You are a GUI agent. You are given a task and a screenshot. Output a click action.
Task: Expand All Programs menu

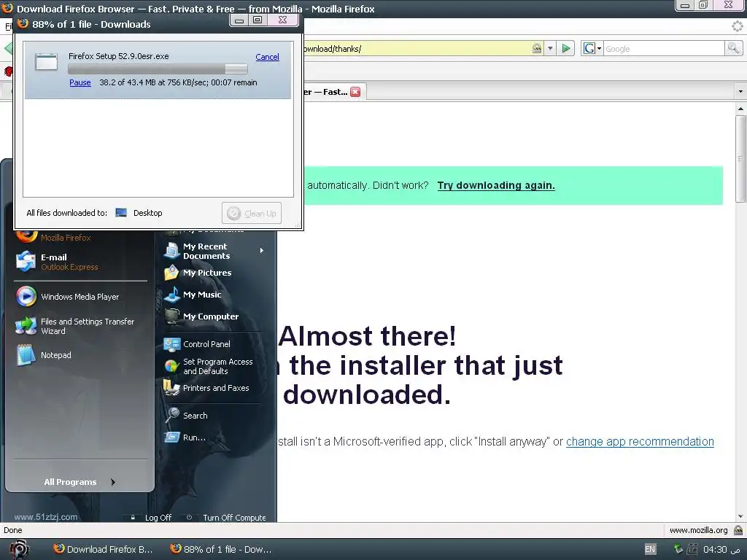click(x=80, y=482)
